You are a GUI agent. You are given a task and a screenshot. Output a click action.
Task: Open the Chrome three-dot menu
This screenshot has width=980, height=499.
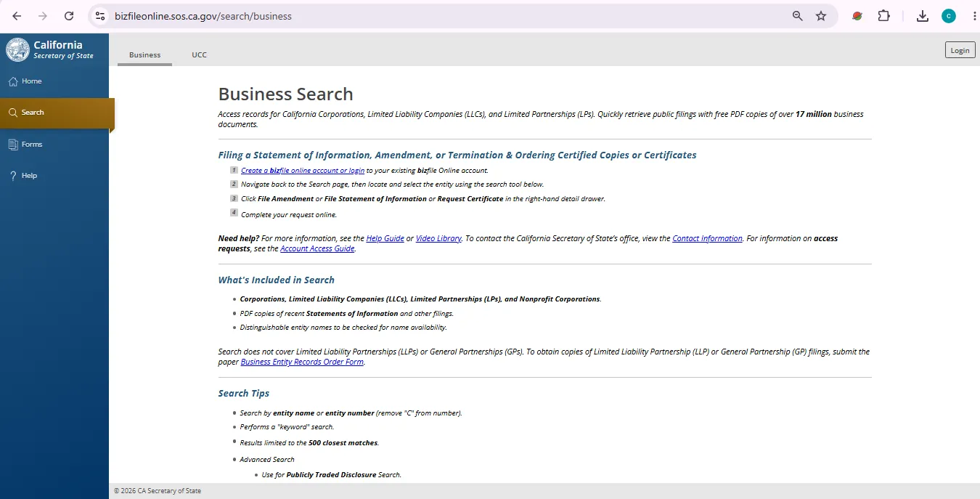(x=973, y=16)
